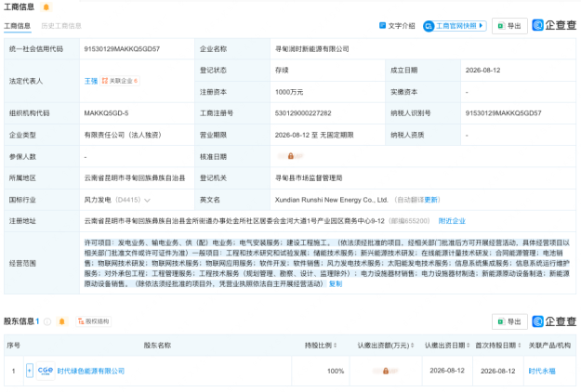Switch to the 历史工商信息 tab
This screenshot has width=581, height=392.
point(61,26)
